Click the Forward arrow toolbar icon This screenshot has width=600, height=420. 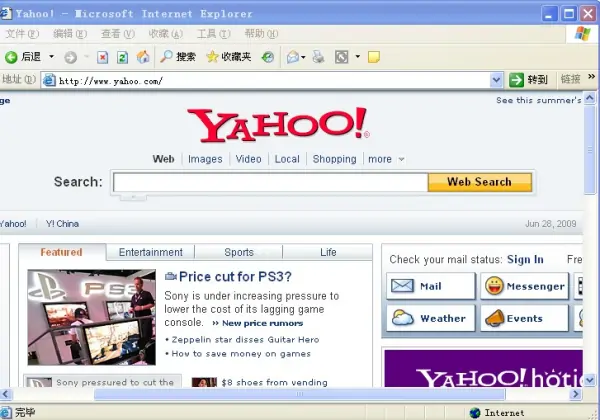[70, 58]
